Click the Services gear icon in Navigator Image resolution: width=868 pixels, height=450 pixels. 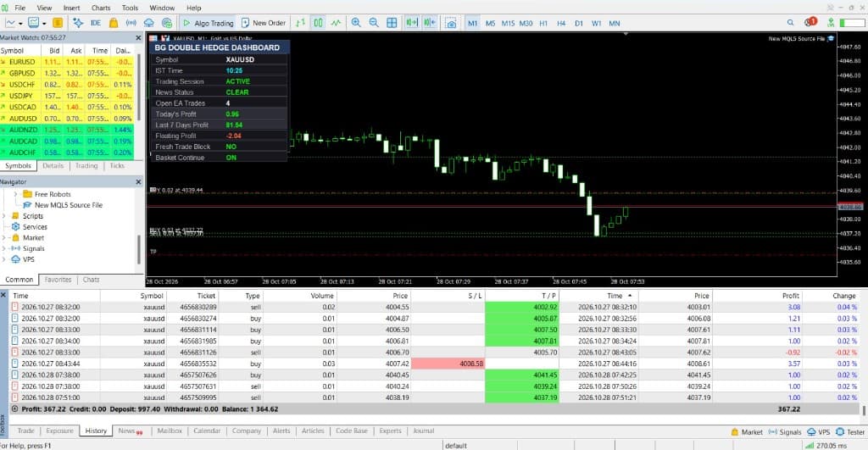click(x=15, y=227)
